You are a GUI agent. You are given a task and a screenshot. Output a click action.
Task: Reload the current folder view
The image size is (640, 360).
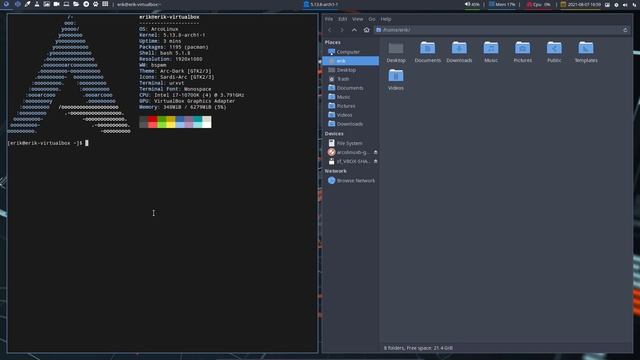click(x=625, y=30)
